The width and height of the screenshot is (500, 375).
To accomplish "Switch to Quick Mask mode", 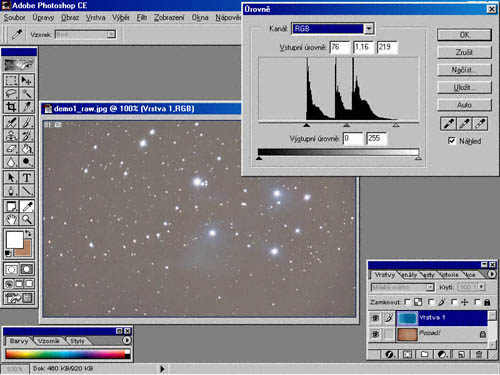I will pyautogui.click(x=27, y=269).
